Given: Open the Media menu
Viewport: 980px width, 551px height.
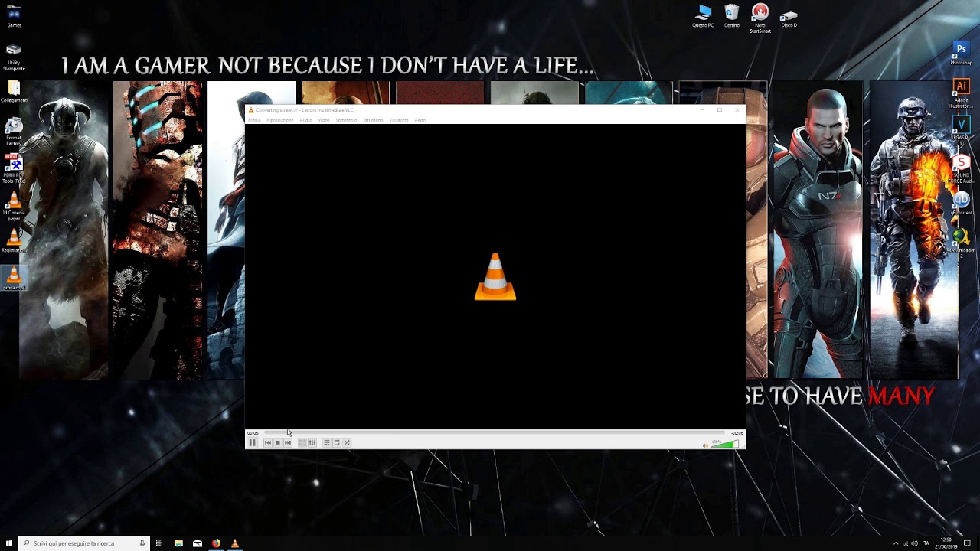Looking at the screenshot, I should click(254, 120).
